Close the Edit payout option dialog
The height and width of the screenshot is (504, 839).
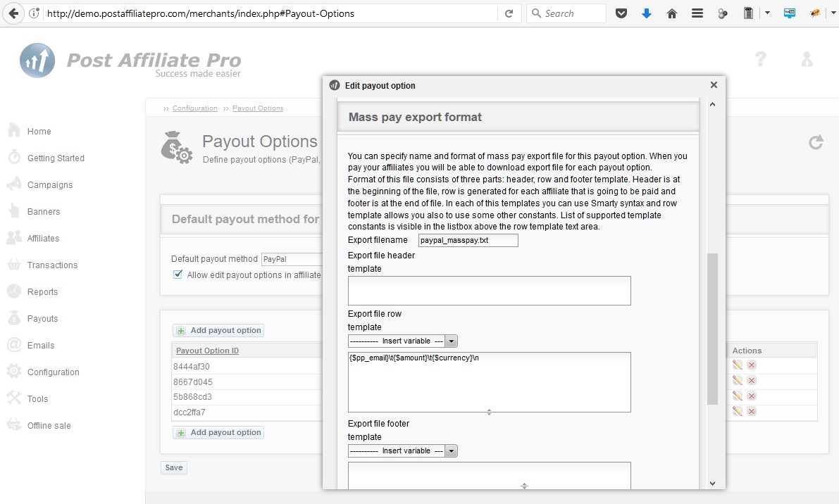coord(714,85)
